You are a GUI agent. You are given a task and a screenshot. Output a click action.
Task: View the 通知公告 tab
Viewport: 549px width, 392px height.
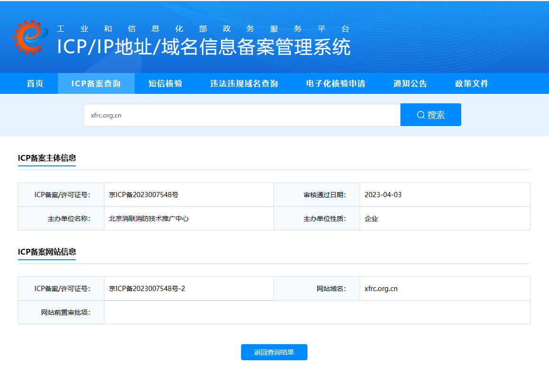[410, 83]
